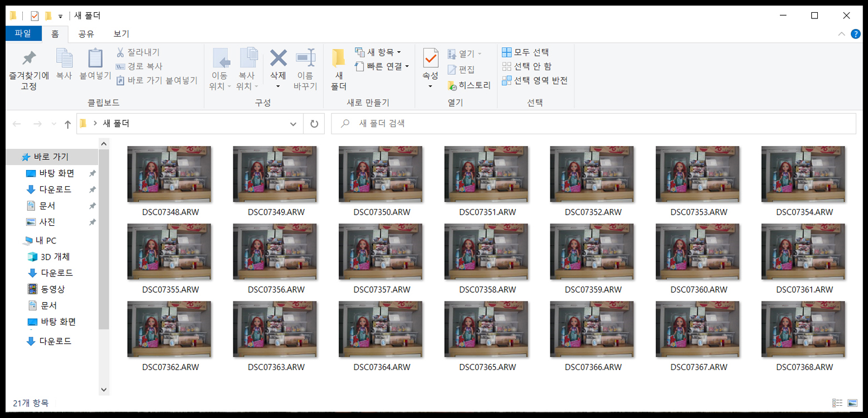Viewport: 868px width, 418px height.
Task: Switch to the 홈 (Home) ribbon tab
Action: 55,33
